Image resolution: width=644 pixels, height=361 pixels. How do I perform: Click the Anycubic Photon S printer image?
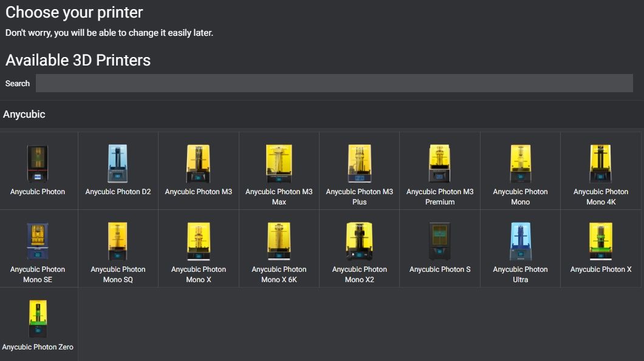click(x=439, y=241)
